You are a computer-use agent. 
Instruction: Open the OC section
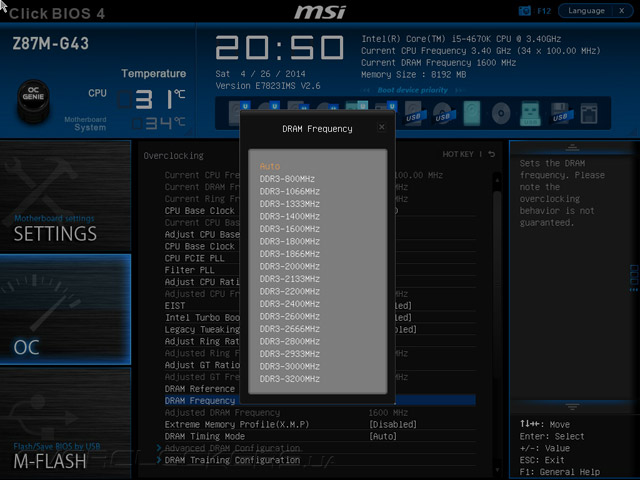pyautogui.click(x=65, y=309)
